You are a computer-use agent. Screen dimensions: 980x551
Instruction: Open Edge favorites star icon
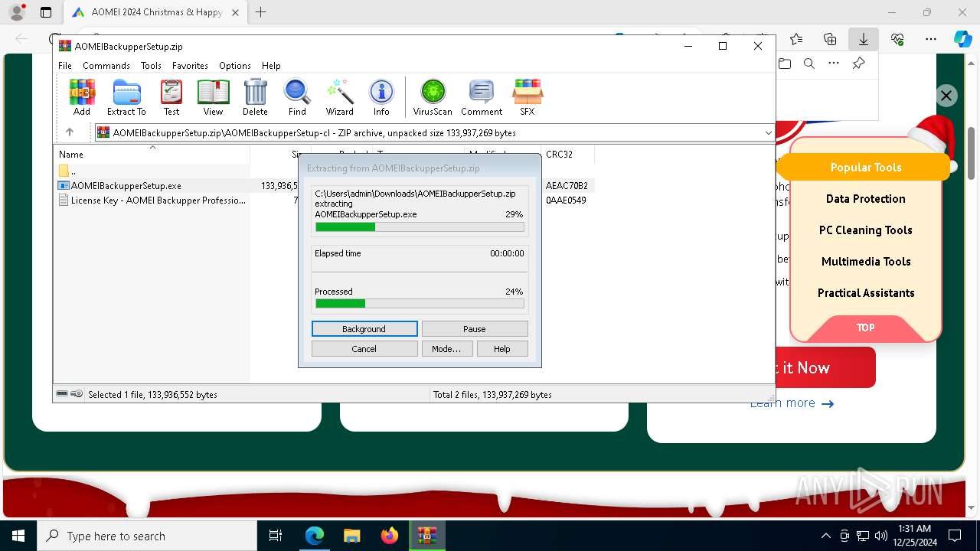click(x=796, y=39)
